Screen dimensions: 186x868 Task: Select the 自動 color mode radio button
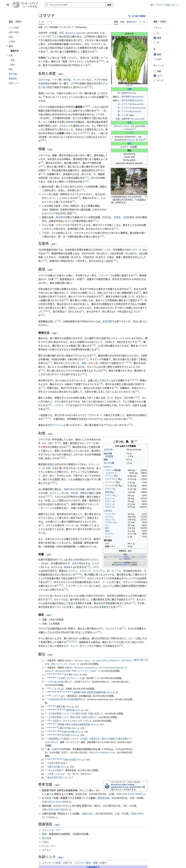pyautogui.click(x=155, y=71)
